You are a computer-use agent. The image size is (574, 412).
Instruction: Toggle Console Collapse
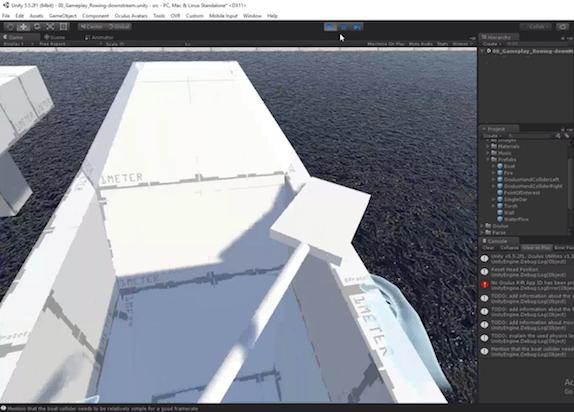(x=509, y=248)
